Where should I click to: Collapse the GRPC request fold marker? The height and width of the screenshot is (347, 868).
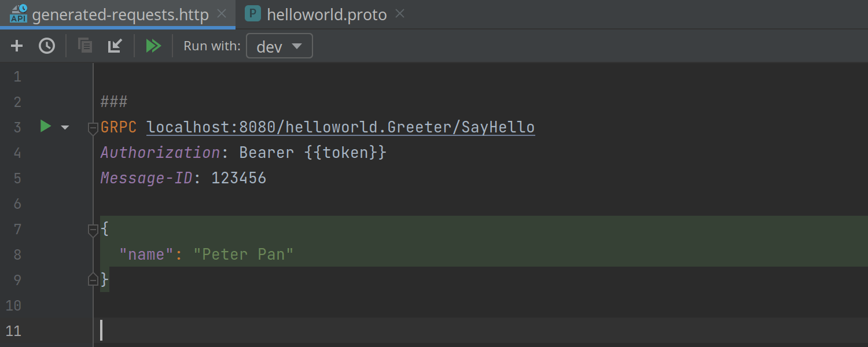coord(93,128)
